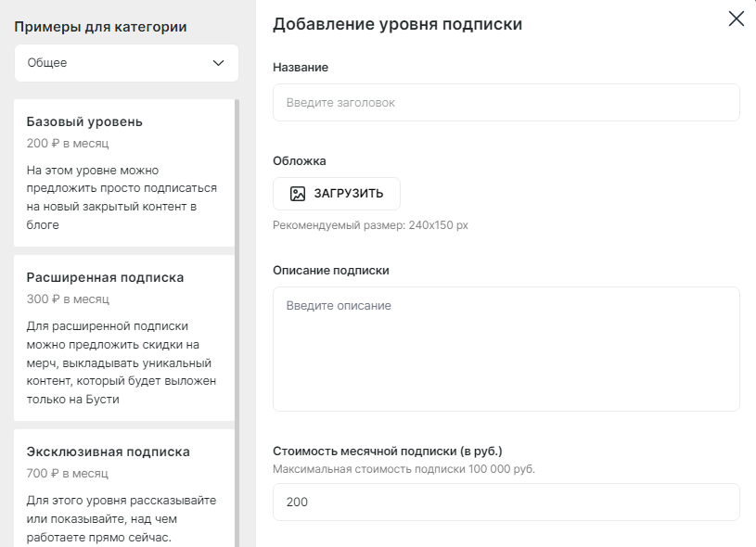Close the add subscription level dialog
756x547 pixels.
[737, 19]
